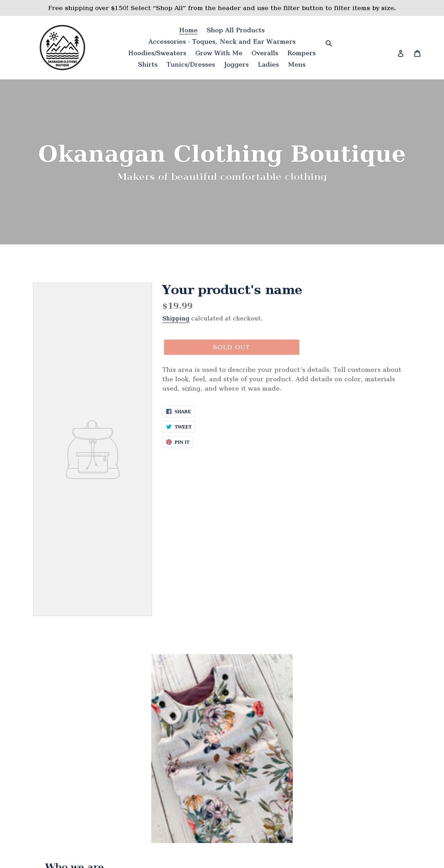View the Tunics/Dresses category
Screen dimensions: 444x868
pyautogui.click(x=191, y=65)
